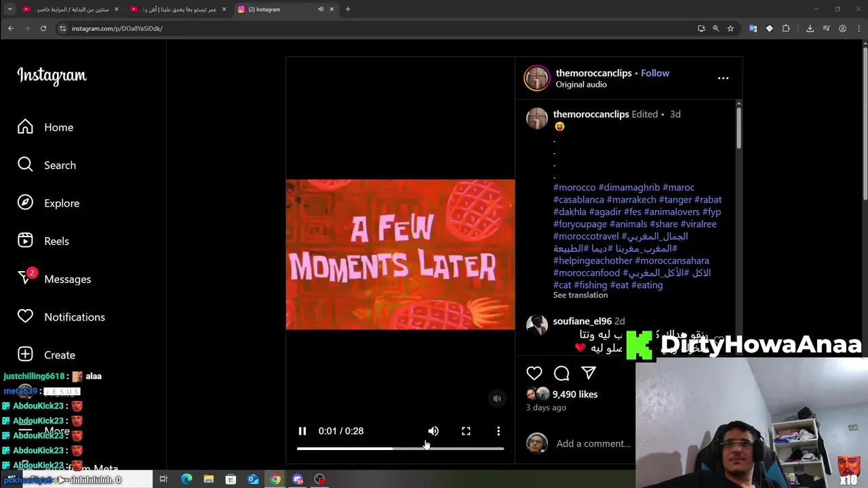Open Task View on taskbar
Image resolution: width=868 pixels, height=488 pixels.
click(x=163, y=479)
